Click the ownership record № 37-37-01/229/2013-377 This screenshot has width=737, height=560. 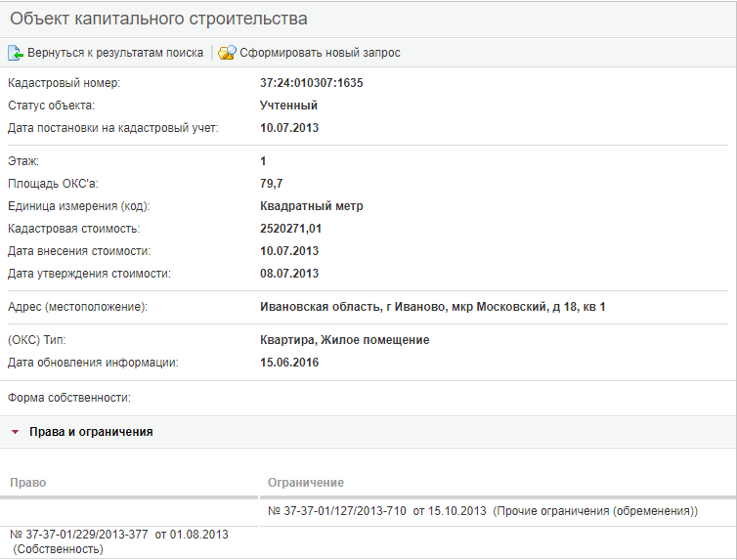(x=78, y=535)
